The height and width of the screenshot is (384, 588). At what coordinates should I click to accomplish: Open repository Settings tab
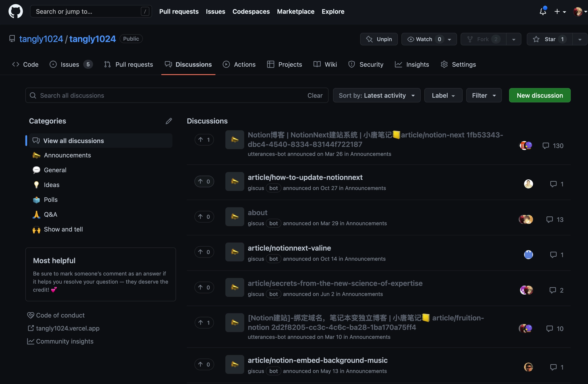coord(458,64)
